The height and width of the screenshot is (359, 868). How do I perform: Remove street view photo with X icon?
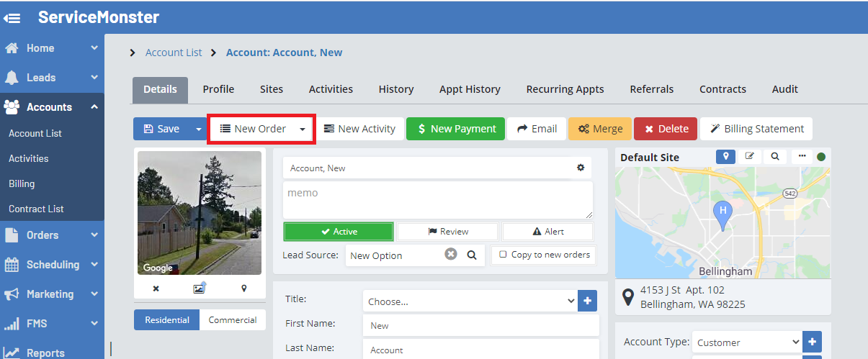(x=156, y=288)
